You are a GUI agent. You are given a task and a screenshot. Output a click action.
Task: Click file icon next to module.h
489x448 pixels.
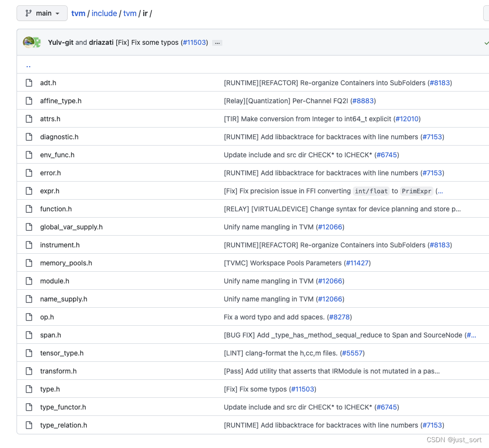(x=29, y=281)
